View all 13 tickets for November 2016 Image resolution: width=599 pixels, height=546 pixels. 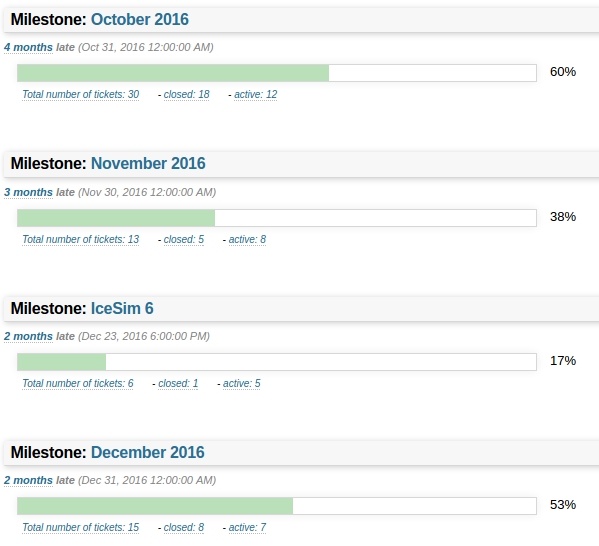[81, 240]
